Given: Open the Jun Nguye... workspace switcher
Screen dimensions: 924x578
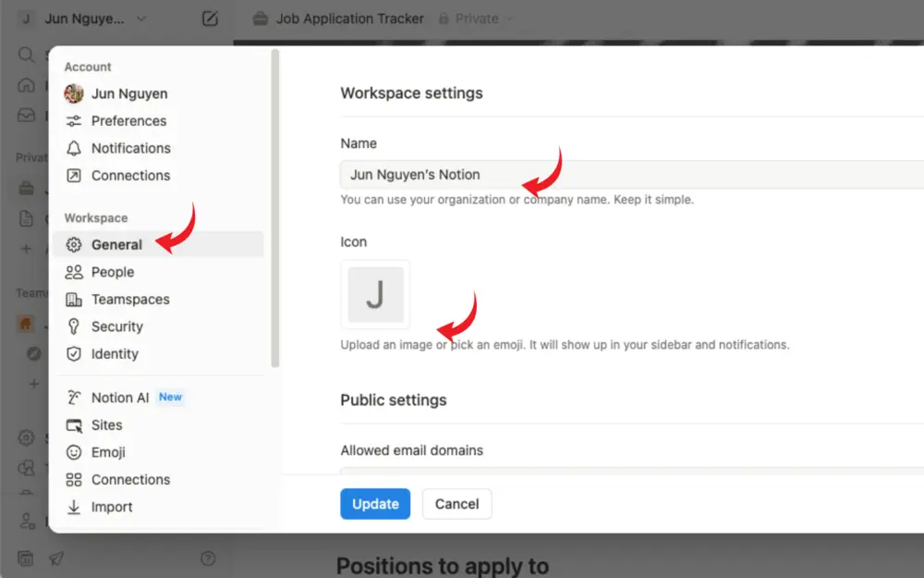Looking at the screenshot, I should tap(84, 18).
